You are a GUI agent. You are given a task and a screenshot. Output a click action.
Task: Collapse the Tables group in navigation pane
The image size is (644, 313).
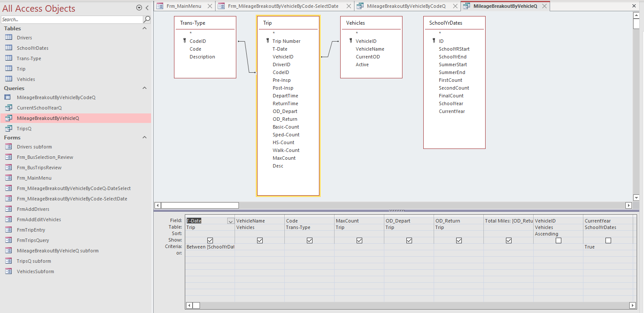pos(144,29)
